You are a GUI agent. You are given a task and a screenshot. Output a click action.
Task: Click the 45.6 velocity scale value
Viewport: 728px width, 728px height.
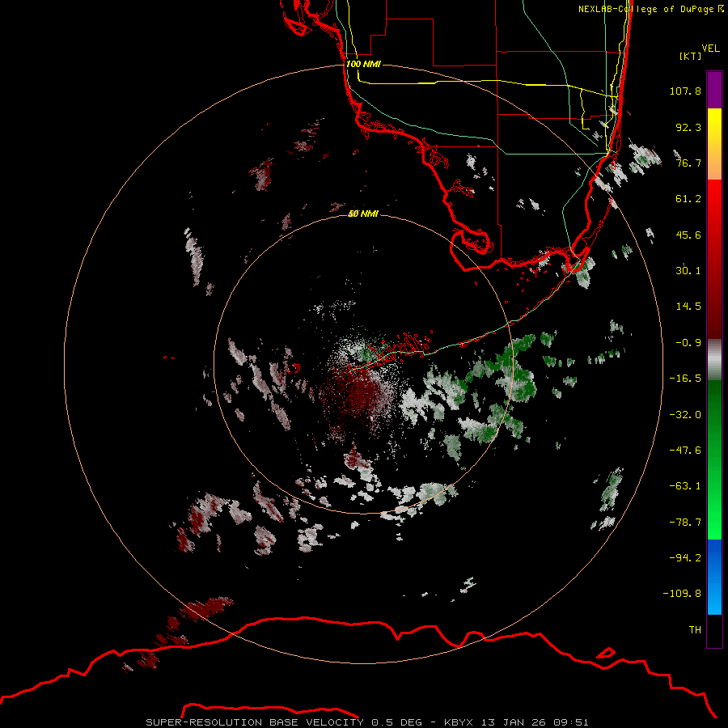tap(688, 235)
